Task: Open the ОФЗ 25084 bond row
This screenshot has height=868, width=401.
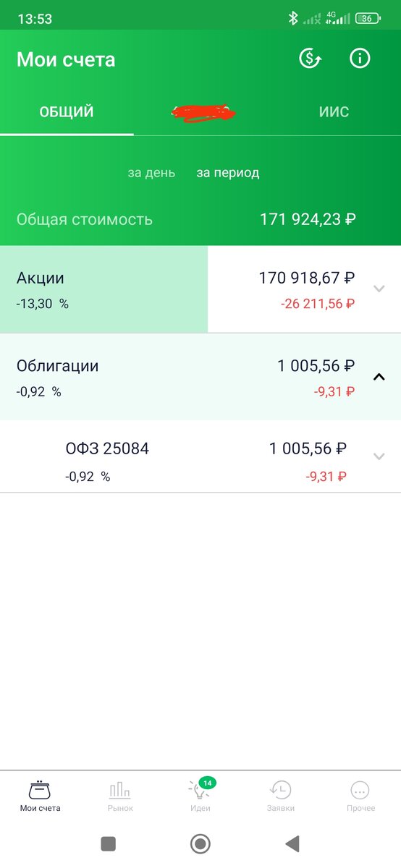Action: coord(200,456)
